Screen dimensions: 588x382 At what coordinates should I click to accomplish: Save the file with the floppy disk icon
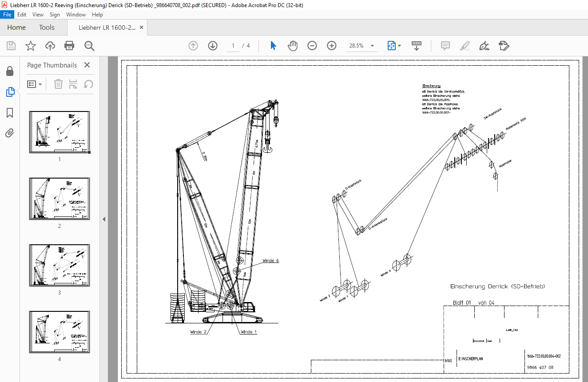coord(11,46)
